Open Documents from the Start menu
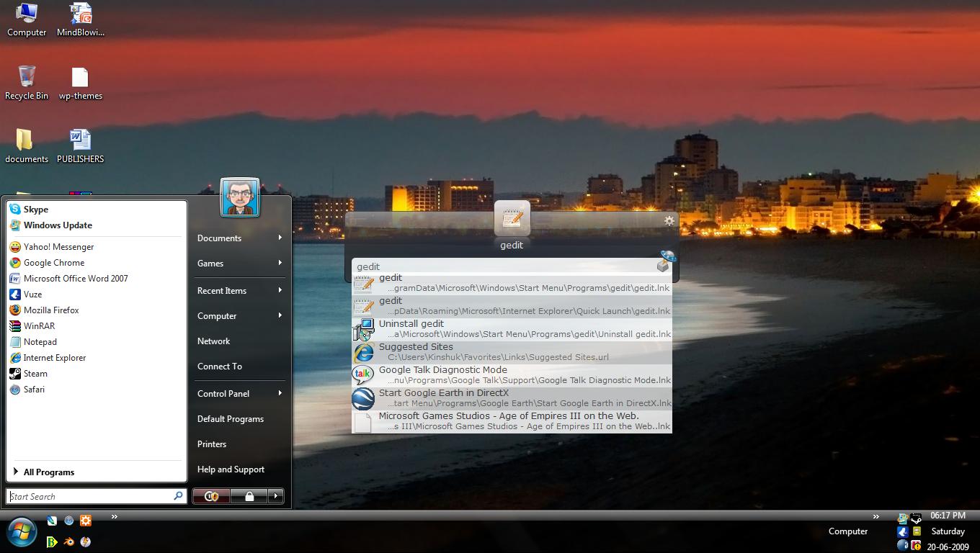980x553 pixels. 218,238
